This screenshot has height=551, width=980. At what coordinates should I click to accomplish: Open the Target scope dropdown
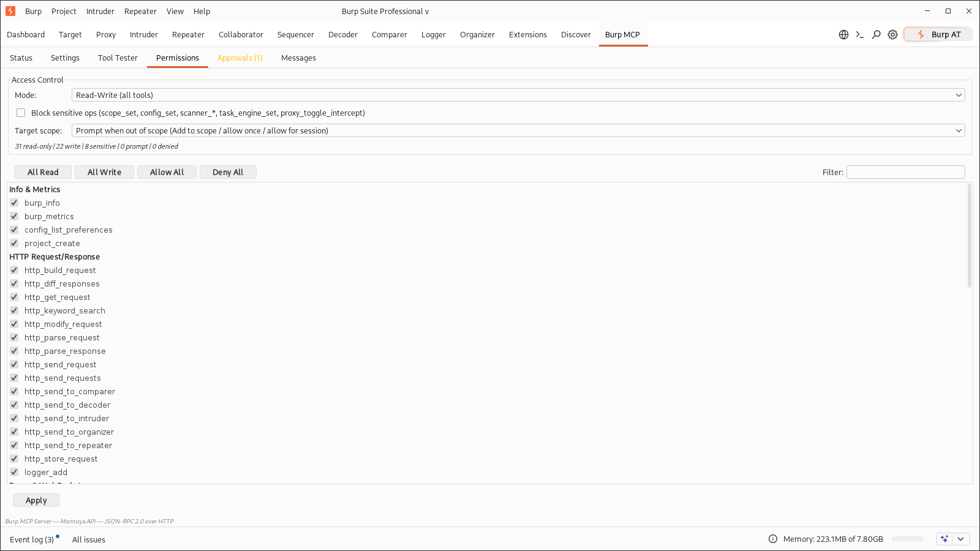click(x=518, y=130)
